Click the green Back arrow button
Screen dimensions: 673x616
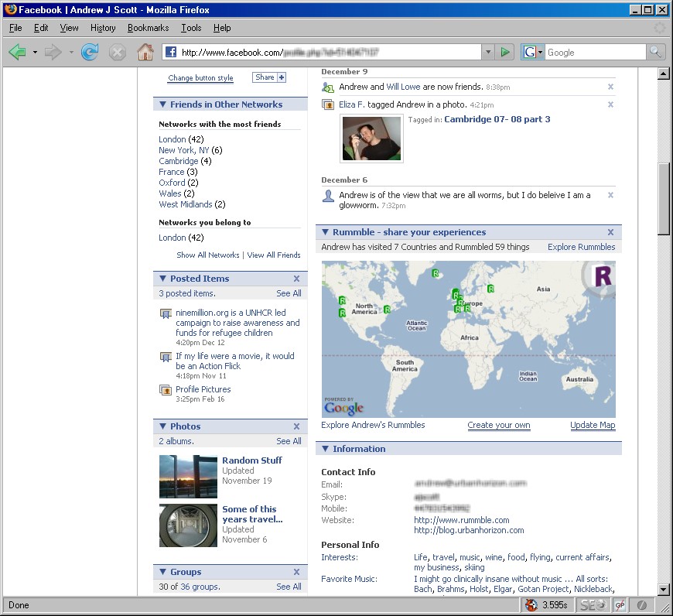(18, 53)
